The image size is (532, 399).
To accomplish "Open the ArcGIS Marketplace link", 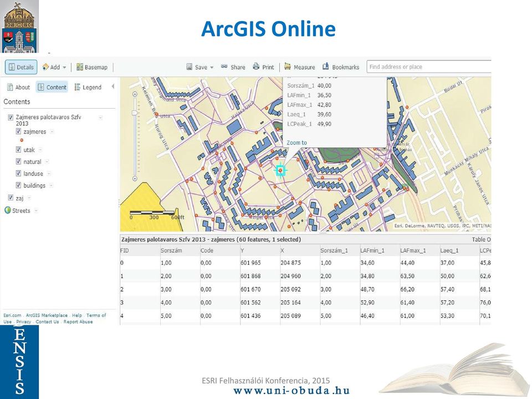I will point(47,315).
